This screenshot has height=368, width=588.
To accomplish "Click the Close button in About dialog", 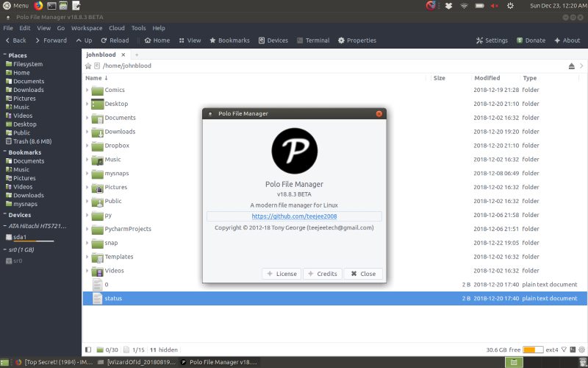I will pyautogui.click(x=363, y=274).
